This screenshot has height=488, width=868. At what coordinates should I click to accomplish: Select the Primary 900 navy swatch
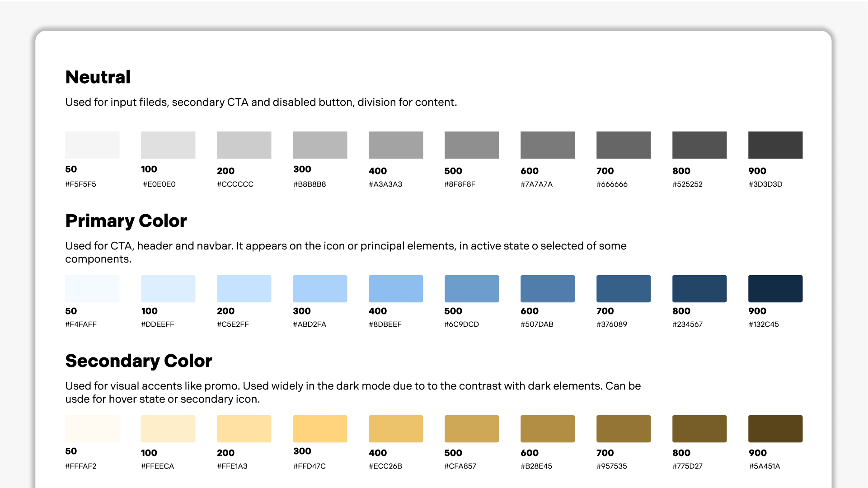(x=775, y=289)
